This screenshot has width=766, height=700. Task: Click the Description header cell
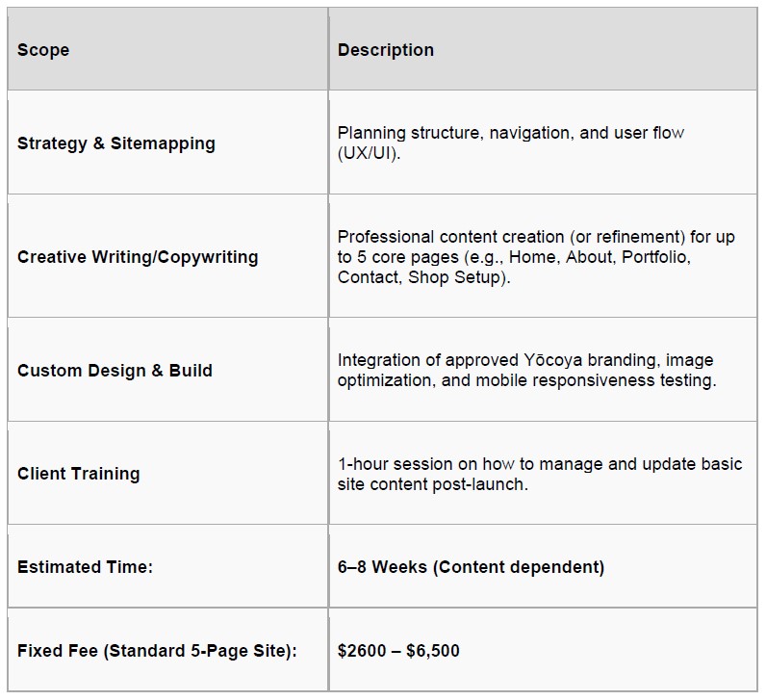(385, 50)
